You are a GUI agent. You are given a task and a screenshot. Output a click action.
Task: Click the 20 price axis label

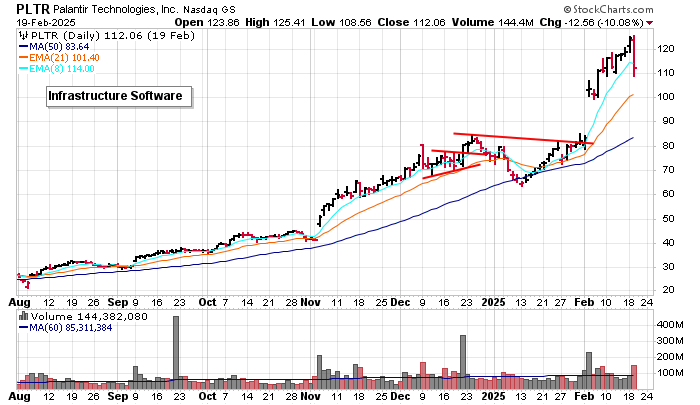tap(668, 290)
